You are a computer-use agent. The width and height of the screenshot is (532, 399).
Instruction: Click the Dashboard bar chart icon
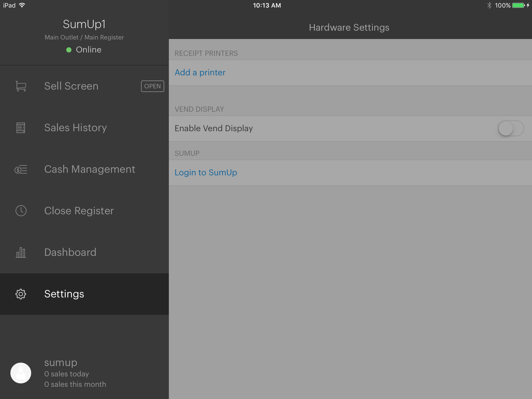[x=21, y=252]
